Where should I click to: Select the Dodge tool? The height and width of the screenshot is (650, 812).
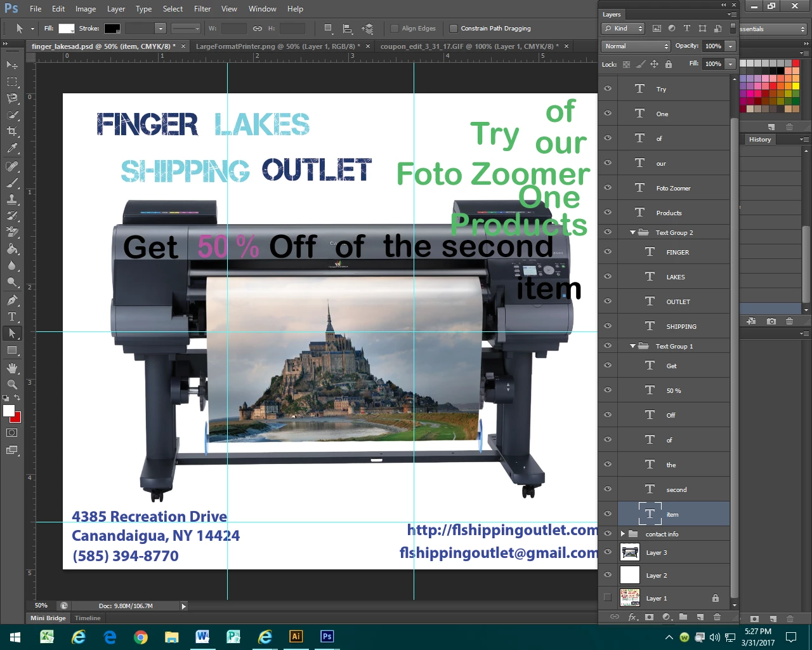[12, 282]
